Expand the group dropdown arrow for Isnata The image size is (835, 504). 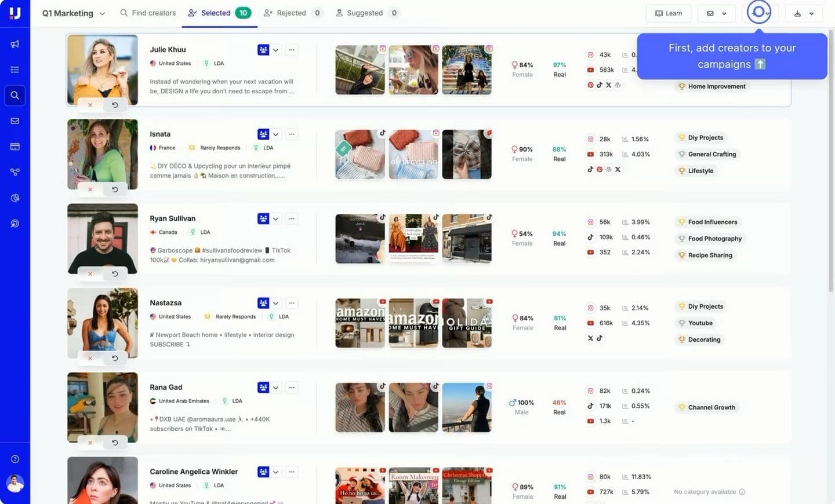pos(276,134)
